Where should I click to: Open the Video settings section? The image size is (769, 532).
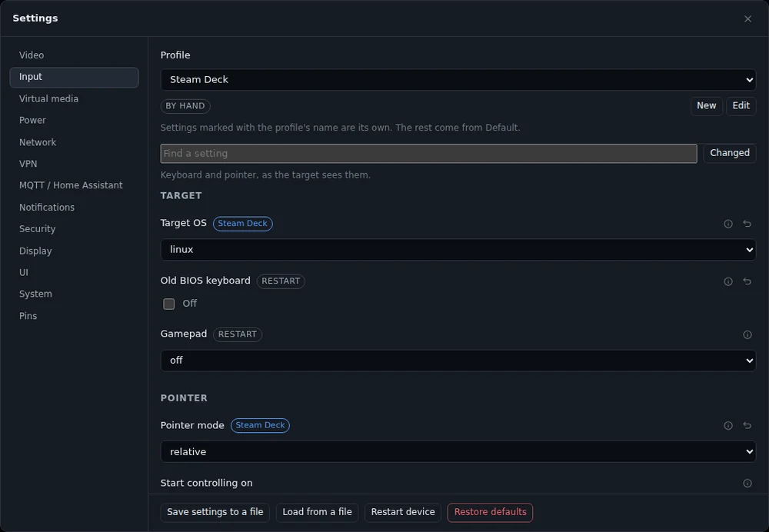[74, 55]
